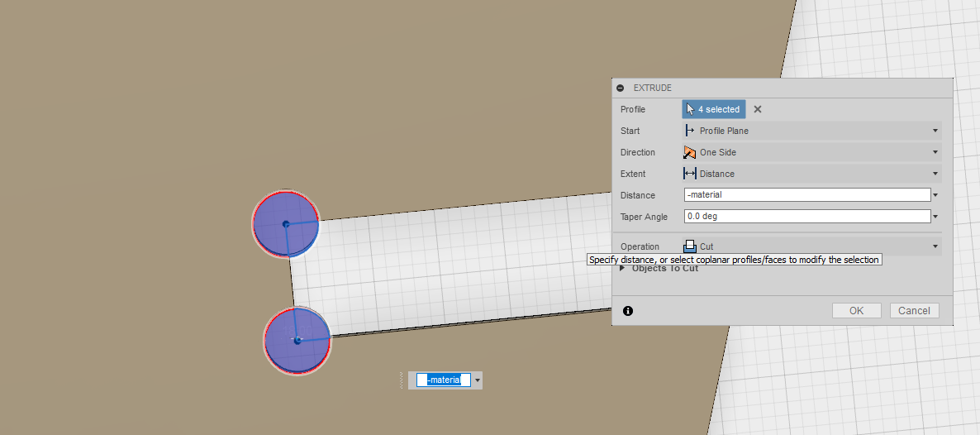Open the floating distance input's dropdown arrow

478,380
